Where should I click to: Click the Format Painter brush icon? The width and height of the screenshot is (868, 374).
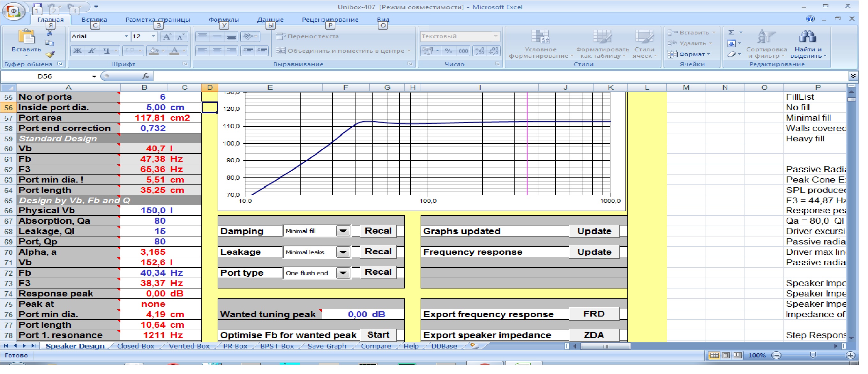[x=50, y=54]
